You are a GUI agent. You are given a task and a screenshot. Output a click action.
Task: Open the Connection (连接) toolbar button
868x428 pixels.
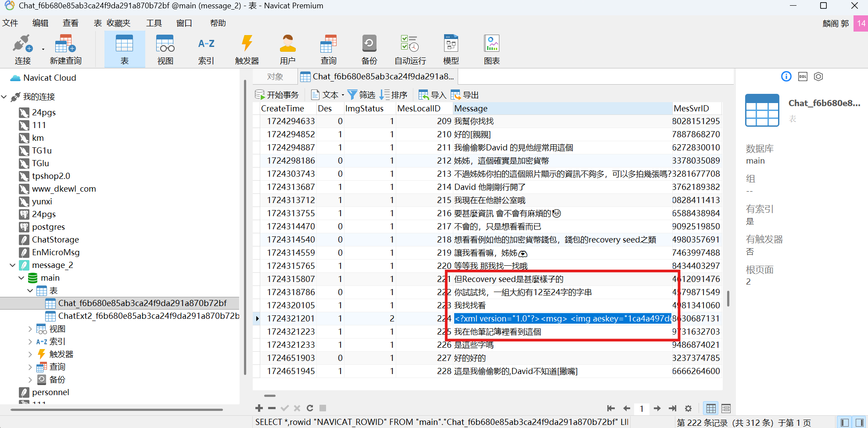(x=23, y=50)
